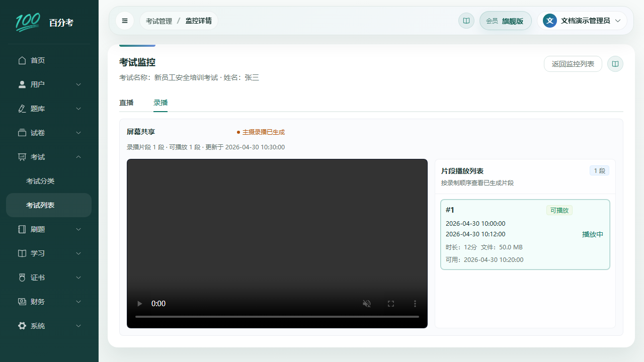
Task: Click the 用户 person icon
Action: point(22,84)
